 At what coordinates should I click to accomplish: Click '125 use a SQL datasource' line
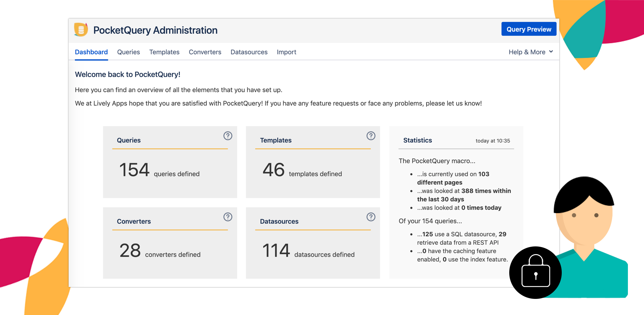(462, 238)
